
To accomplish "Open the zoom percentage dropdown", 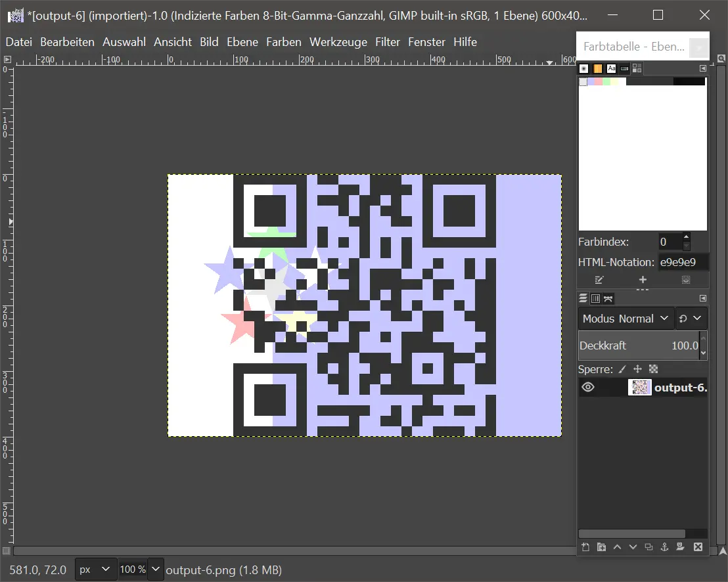I will point(156,570).
